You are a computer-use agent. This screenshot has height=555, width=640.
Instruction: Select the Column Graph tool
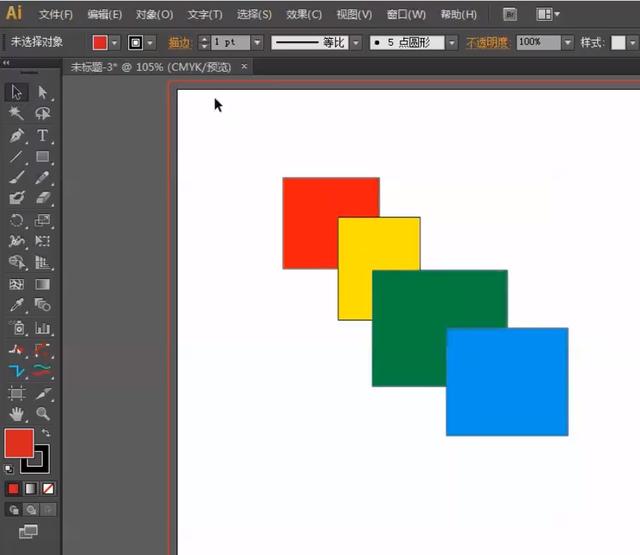[x=42, y=328]
